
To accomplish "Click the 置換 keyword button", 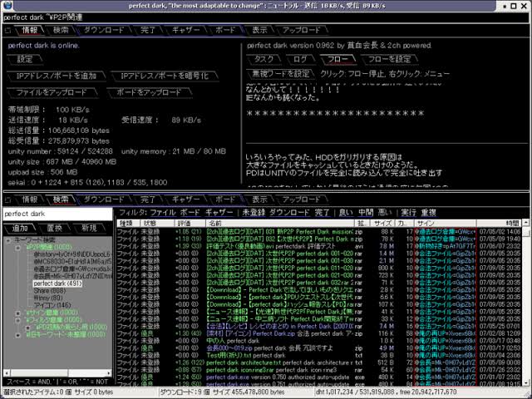I will pyautogui.click(x=55, y=229).
